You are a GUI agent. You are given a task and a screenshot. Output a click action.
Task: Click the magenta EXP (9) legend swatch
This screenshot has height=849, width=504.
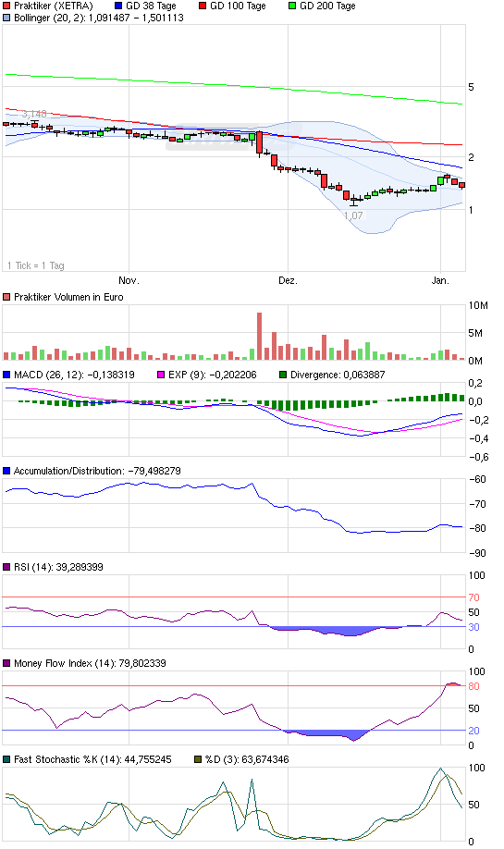[161, 375]
